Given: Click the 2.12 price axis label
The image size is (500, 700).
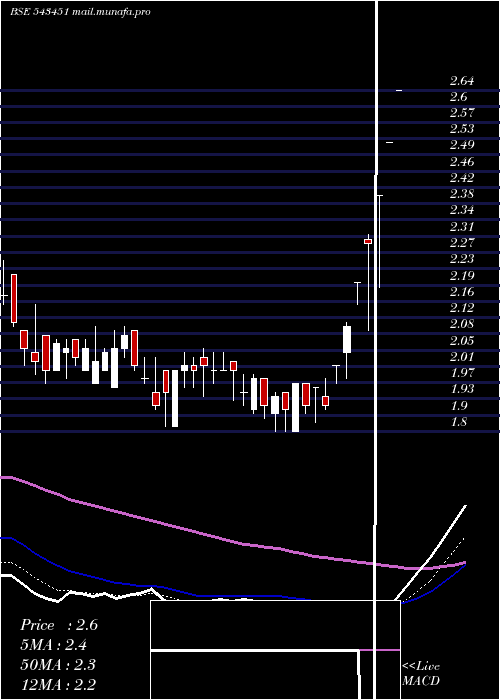Looking at the screenshot, I should pos(462,308).
